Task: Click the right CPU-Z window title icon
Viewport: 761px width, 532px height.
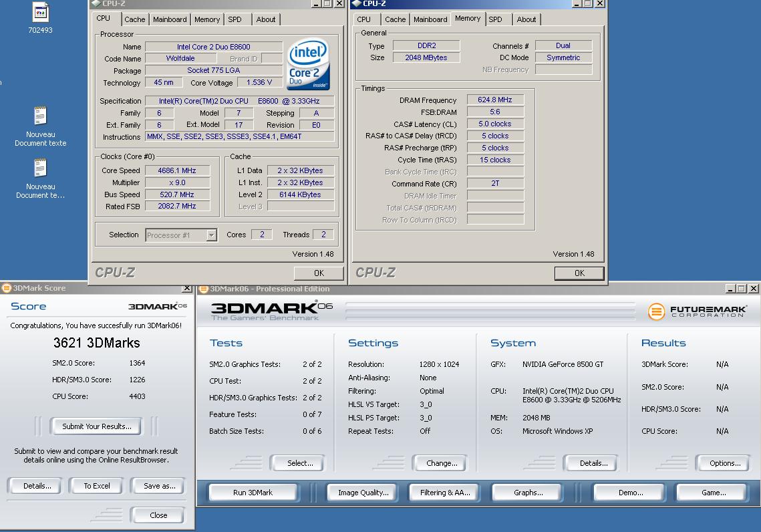Action: tap(356, 3)
